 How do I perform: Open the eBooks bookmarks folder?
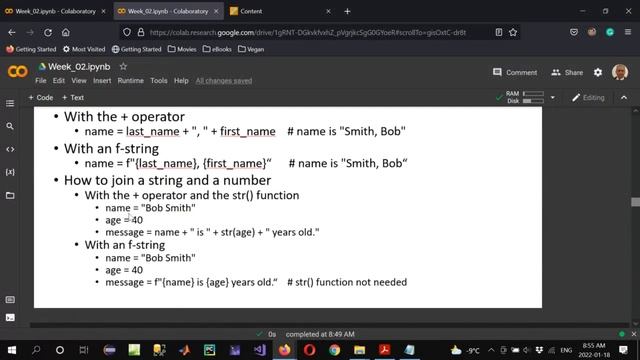(x=217, y=49)
